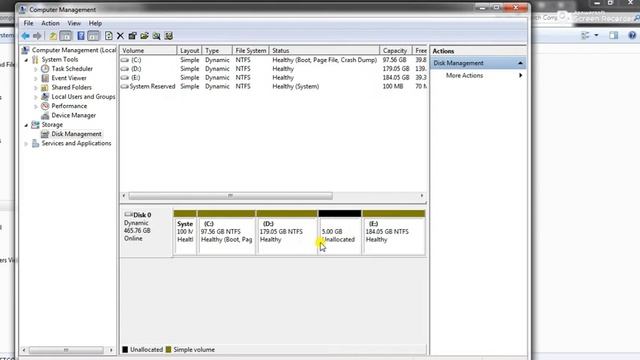Screen dimensions: 640x360
Task: Click the grey Forward arrow in toolbar
Action: click(37, 36)
